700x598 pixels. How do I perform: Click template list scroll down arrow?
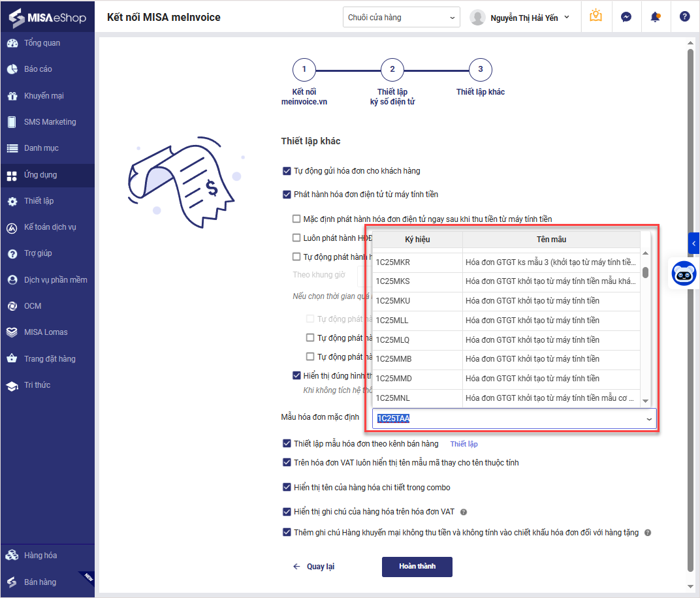tap(645, 401)
